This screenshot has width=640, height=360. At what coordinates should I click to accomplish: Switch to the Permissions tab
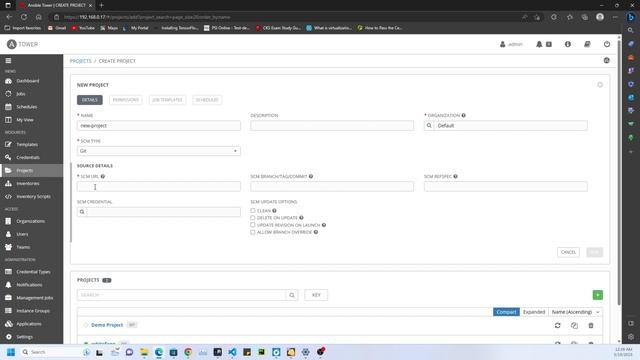point(126,100)
